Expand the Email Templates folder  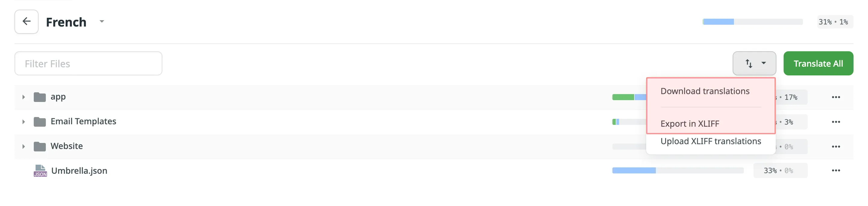[24, 121]
